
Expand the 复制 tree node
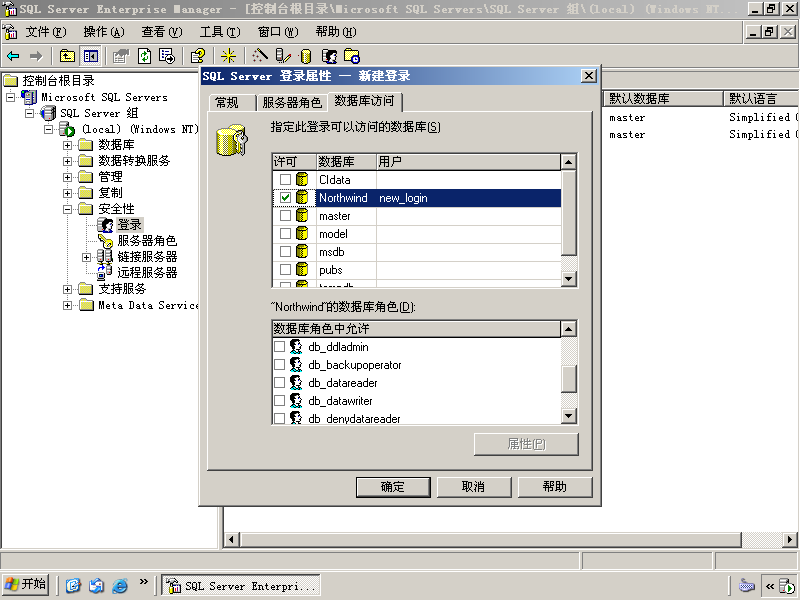click(67, 193)
